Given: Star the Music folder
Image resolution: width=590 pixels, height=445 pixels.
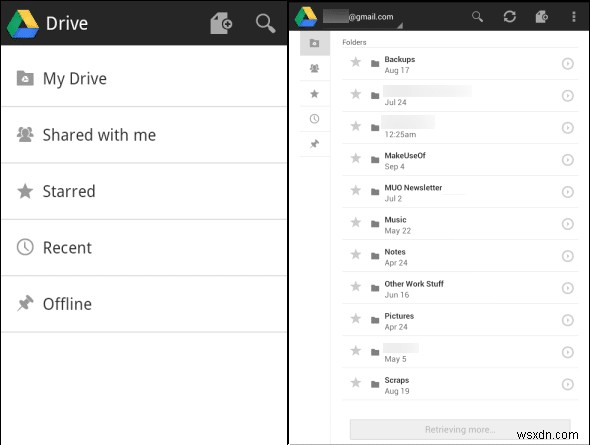Looking at the screenshot, I should pos(356,222).
